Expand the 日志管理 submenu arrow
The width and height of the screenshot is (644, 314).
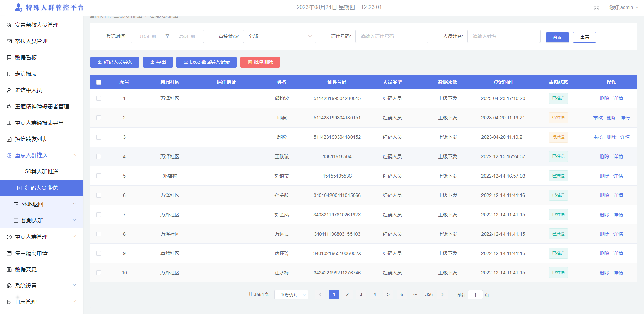coord(74,302)
